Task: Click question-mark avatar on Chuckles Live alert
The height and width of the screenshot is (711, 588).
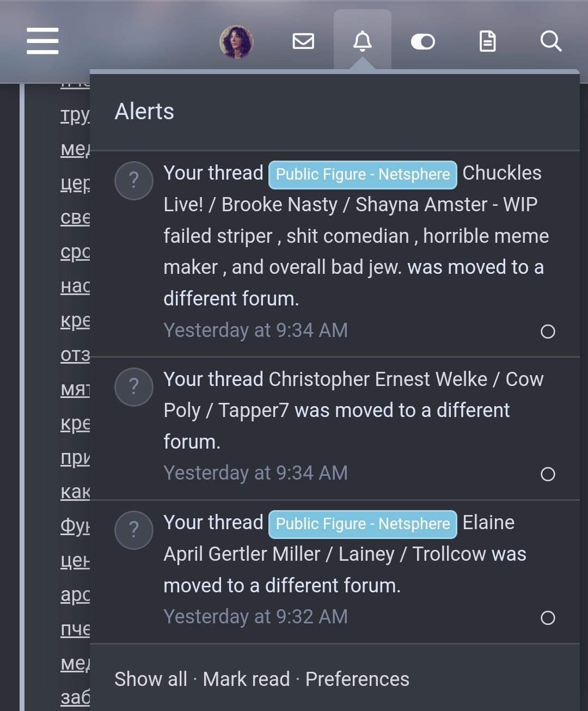Action: (134, 181)
